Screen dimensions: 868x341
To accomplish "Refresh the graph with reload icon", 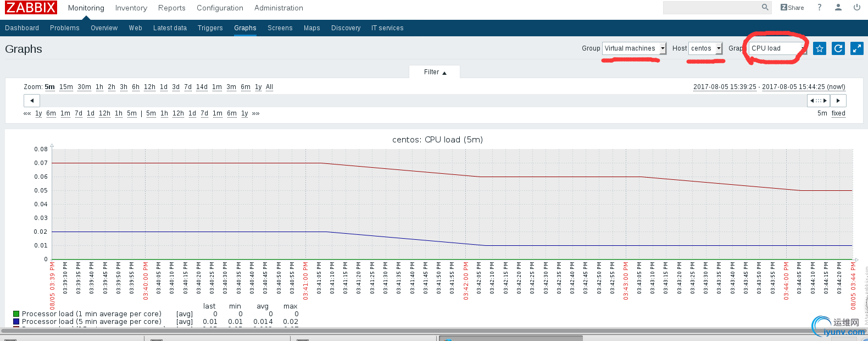I will click(838, 48).
